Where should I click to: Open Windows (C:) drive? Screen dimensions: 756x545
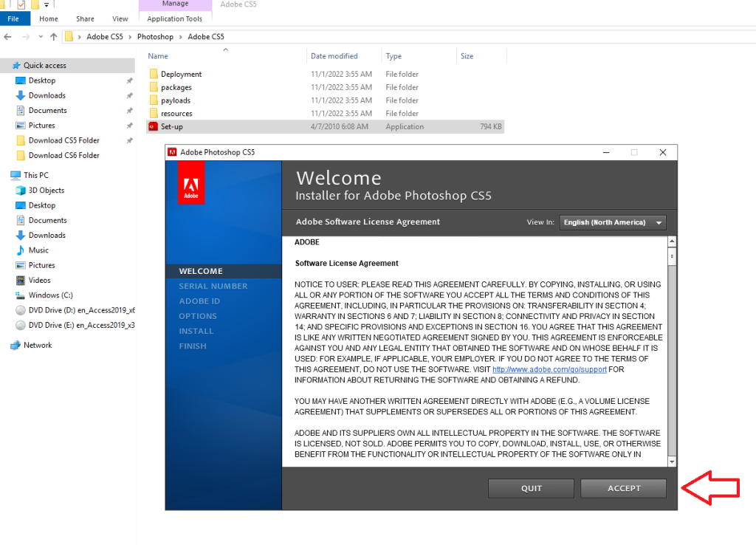(x=51, y=295)
